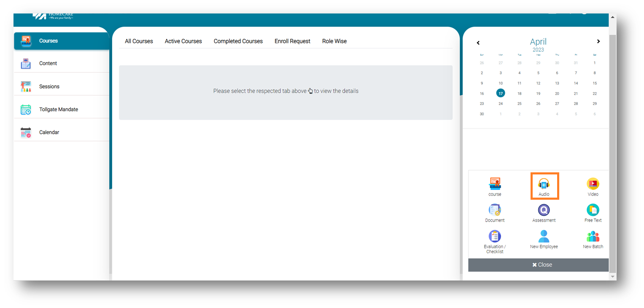This screenshot has height=308, width=644.
Task: Open Evaluation / Checklist icon
Action: 495,236
